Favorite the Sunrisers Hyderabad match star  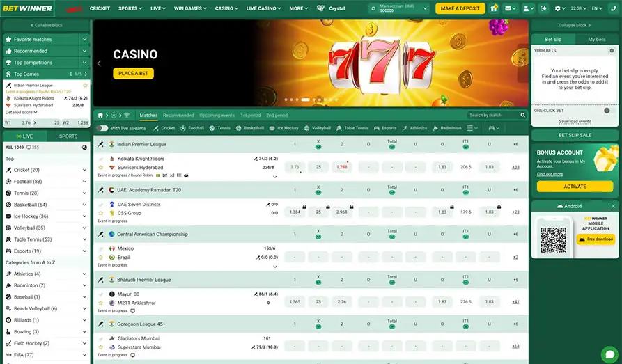click(x=101, y=167)
